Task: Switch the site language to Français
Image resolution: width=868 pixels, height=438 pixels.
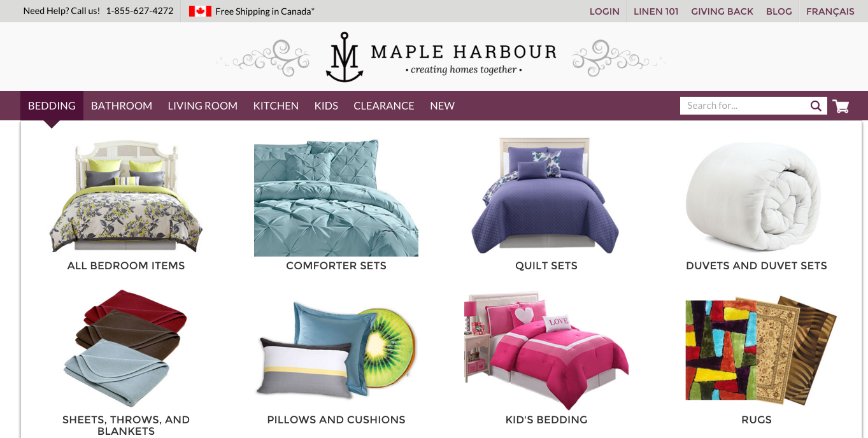Action: [x=830, y=11]
